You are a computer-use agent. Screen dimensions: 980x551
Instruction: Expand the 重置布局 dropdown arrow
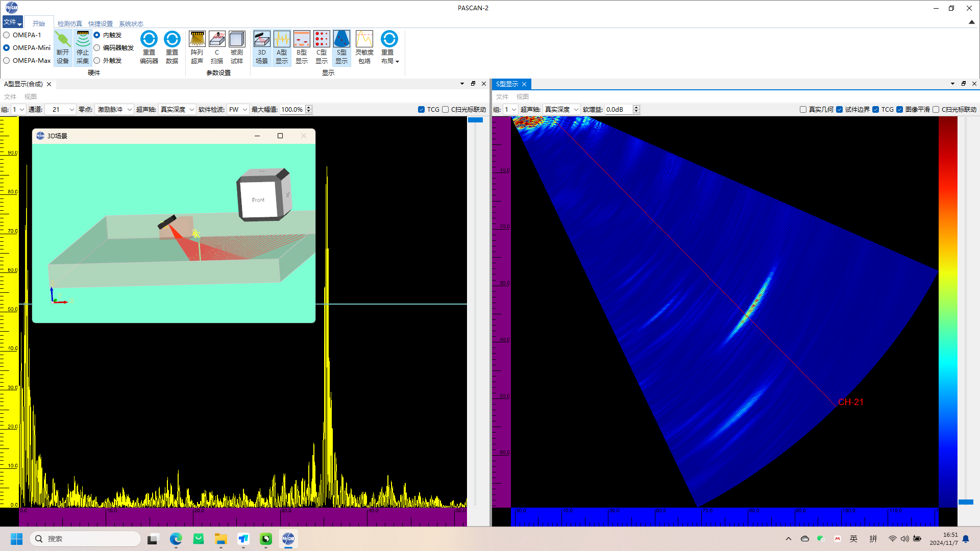tap(397, 61)
